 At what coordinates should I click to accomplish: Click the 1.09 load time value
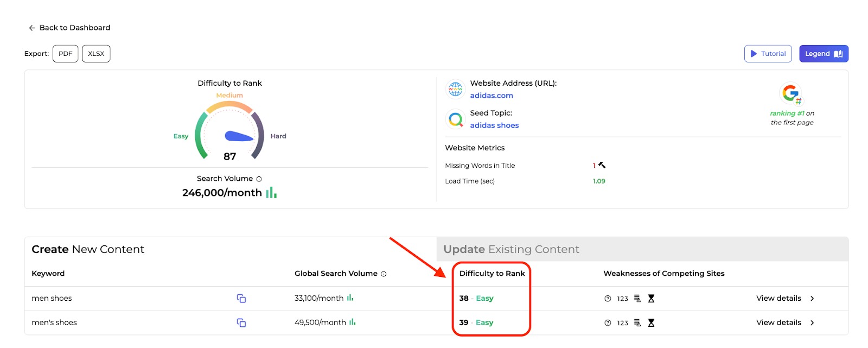tap(599, 181)
